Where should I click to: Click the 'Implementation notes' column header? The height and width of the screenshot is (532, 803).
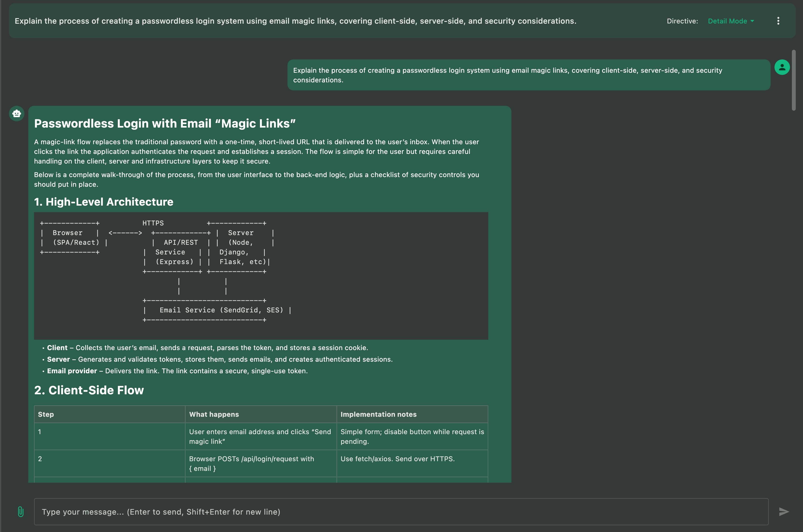378,414
